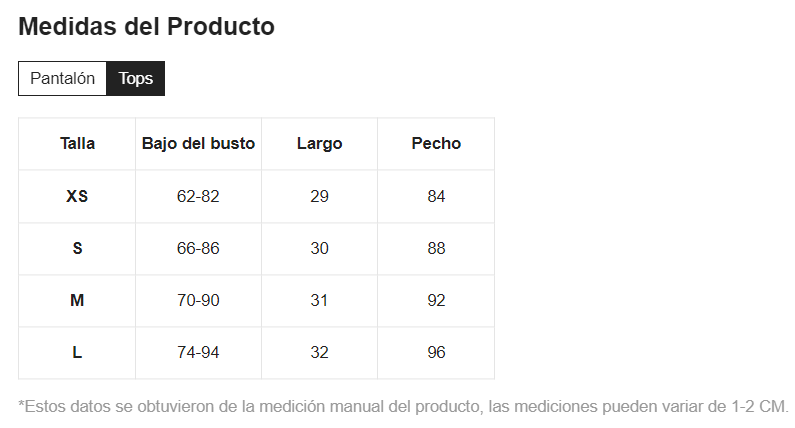The width and height of the screenshot is (795, 428).
Task: Click the Pecho value 96 cell
Action: (x=436, y=352)
